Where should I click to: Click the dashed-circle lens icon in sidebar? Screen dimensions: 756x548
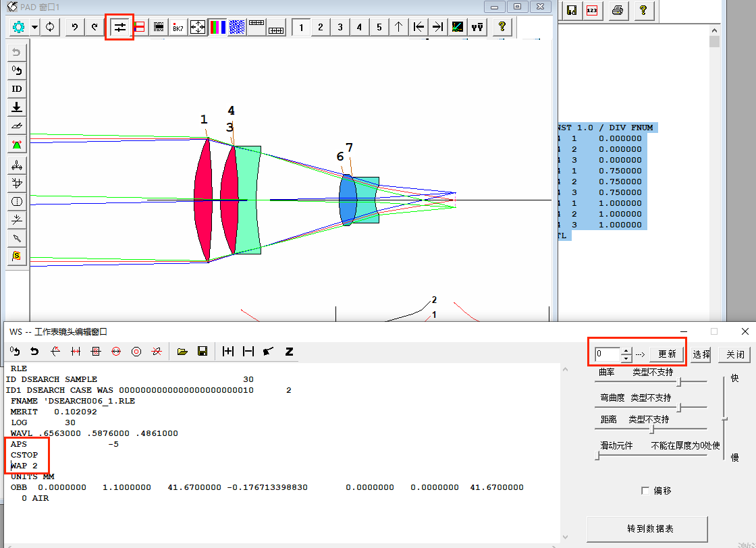click(17, 202)
